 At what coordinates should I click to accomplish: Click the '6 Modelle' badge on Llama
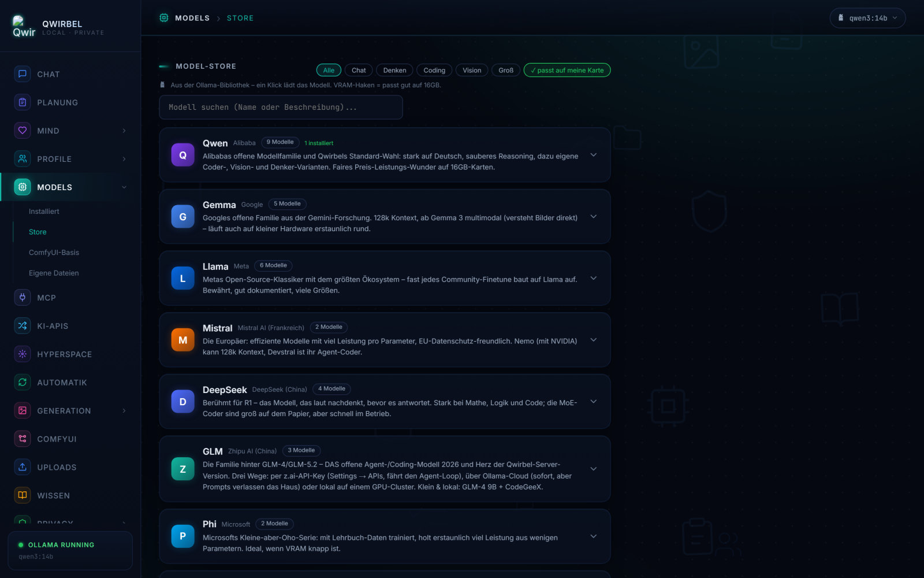273,265
